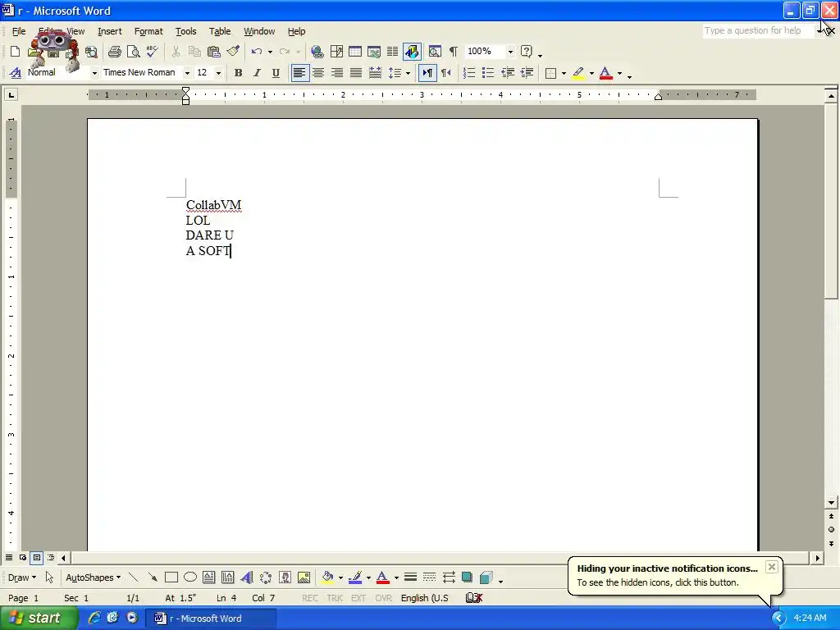Center the text

pos(318,73)
